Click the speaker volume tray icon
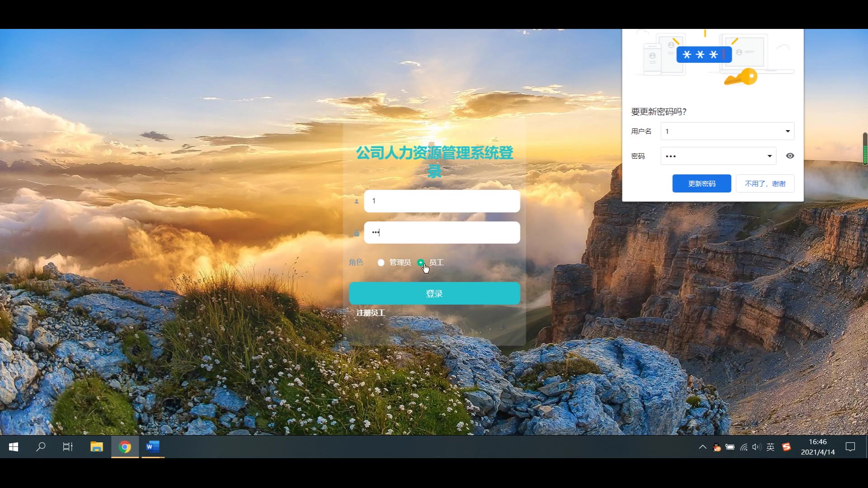The width and height of the screenshot is (868, 488). pos(756,447)
